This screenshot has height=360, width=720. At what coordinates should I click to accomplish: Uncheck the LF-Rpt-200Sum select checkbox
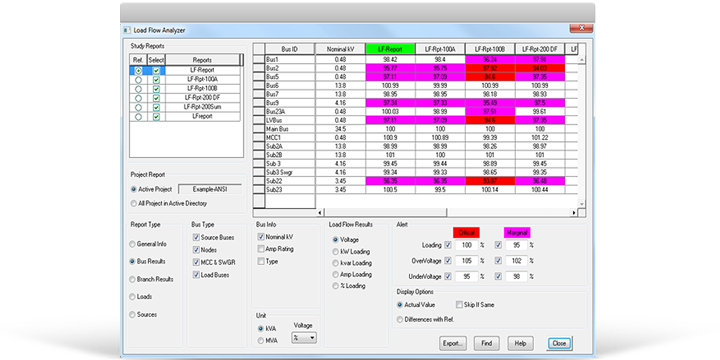tap(157, 107)
